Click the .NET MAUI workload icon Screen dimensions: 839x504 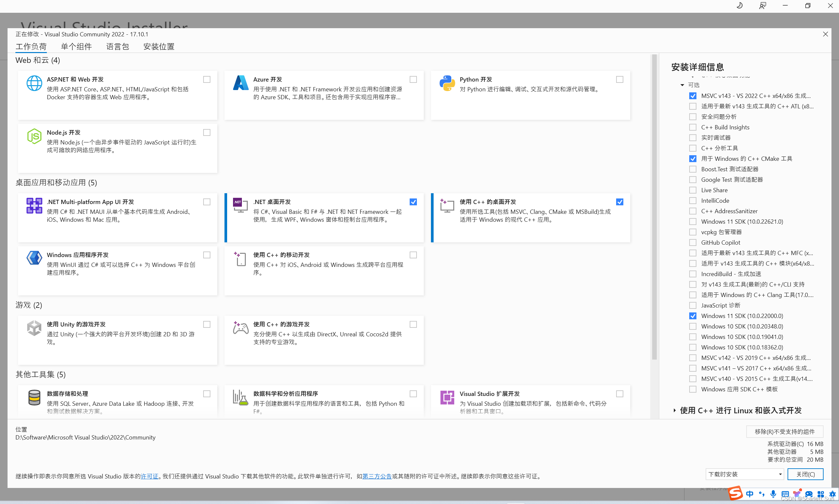34,205
